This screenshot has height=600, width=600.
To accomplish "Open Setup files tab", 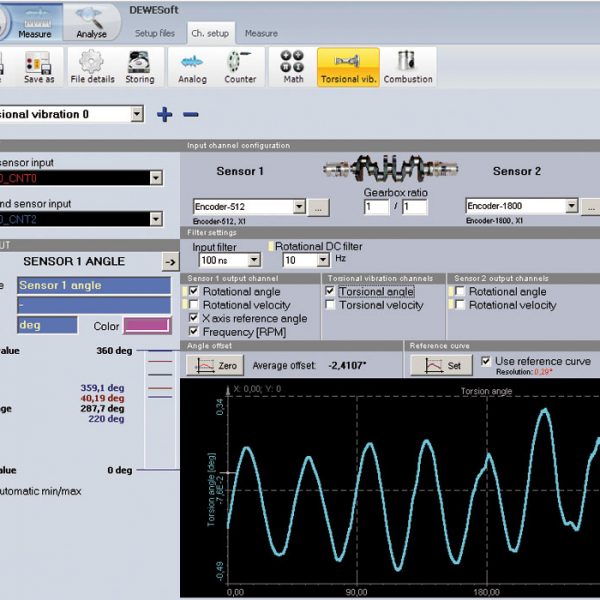I will click(x=155, y=33).
